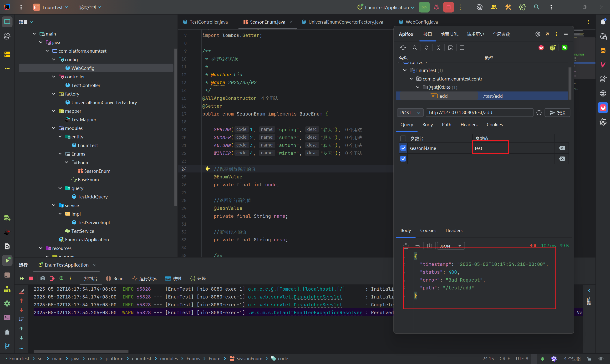The width and height of the screenshot is (610, 364).
Task: Open the terminal tool window icon
Action: coord(7,318)
